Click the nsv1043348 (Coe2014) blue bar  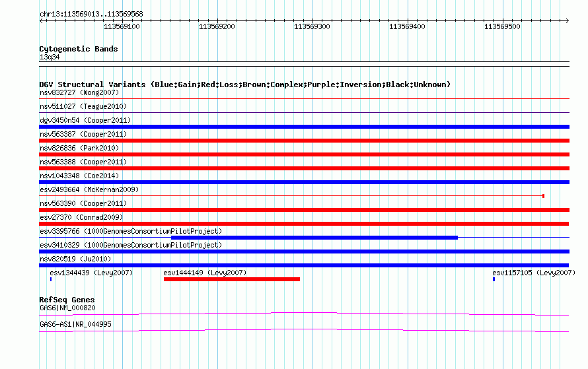[x=304, y=182]
